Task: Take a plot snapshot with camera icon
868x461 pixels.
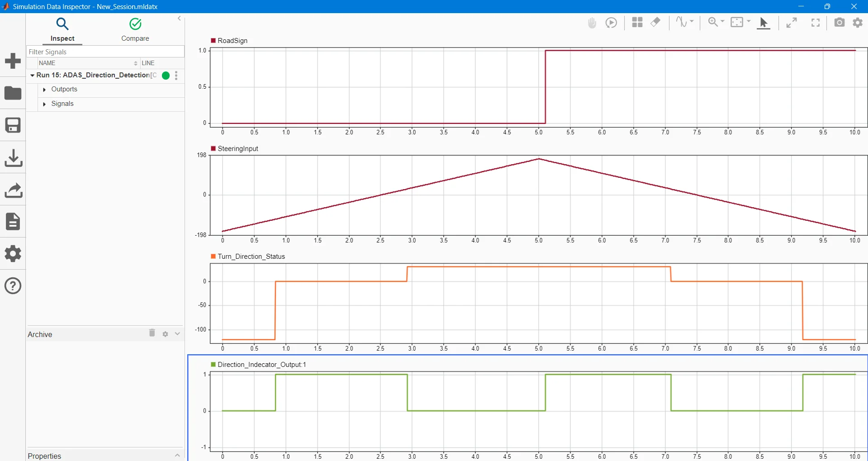Action: (x=840, y=22)
